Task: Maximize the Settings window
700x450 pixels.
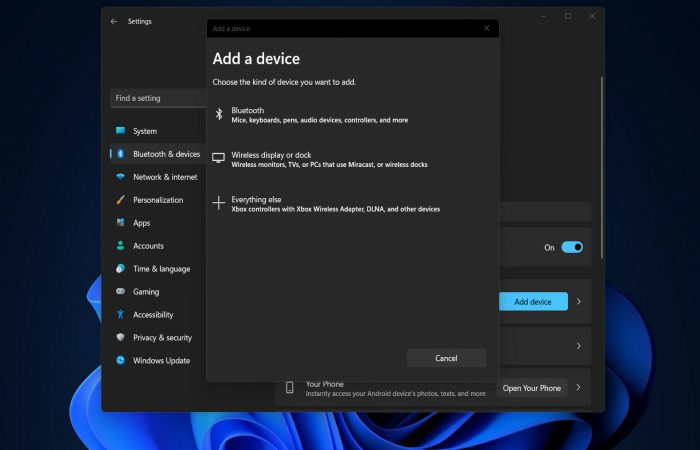Action: coord(568,16)
